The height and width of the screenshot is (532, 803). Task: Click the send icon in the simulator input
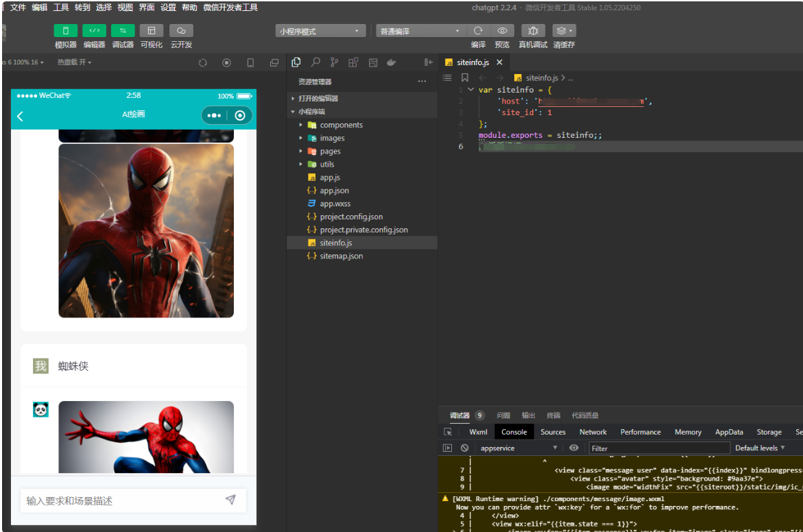click(x=230, y=500)
